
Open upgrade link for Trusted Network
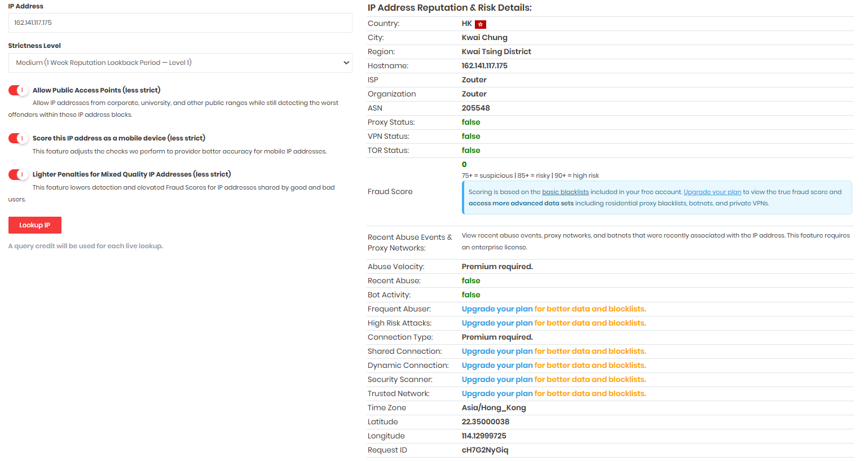tap(497, 394)
